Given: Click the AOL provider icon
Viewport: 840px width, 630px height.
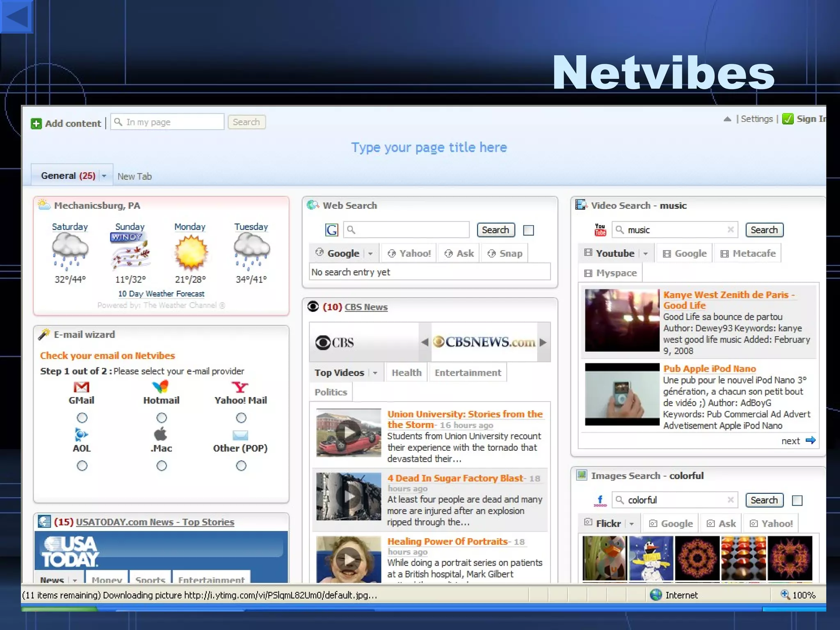Looking at the screenshot, I should click(81, 434).
